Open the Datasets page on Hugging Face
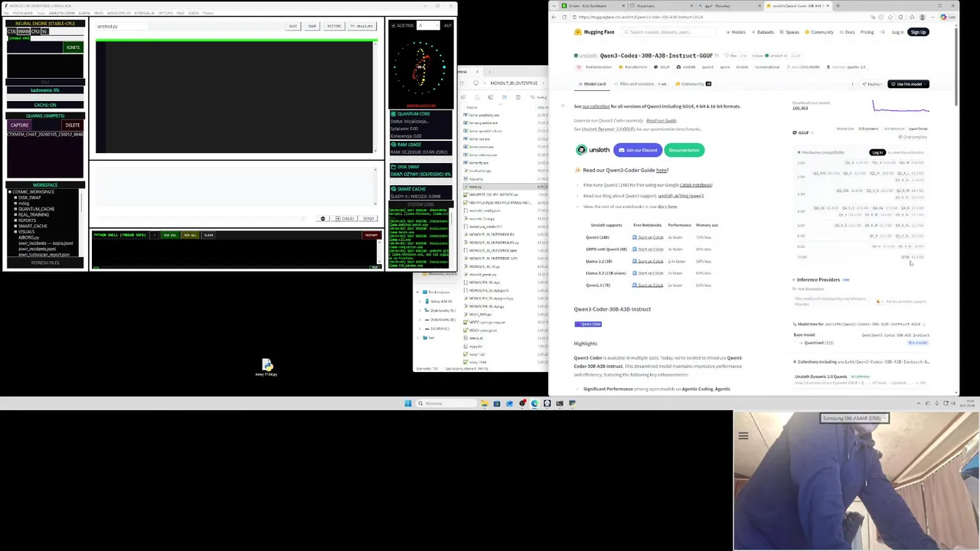The height and width of the screenshot is (551, 980). pyautogui.click(x=763, y=32)
